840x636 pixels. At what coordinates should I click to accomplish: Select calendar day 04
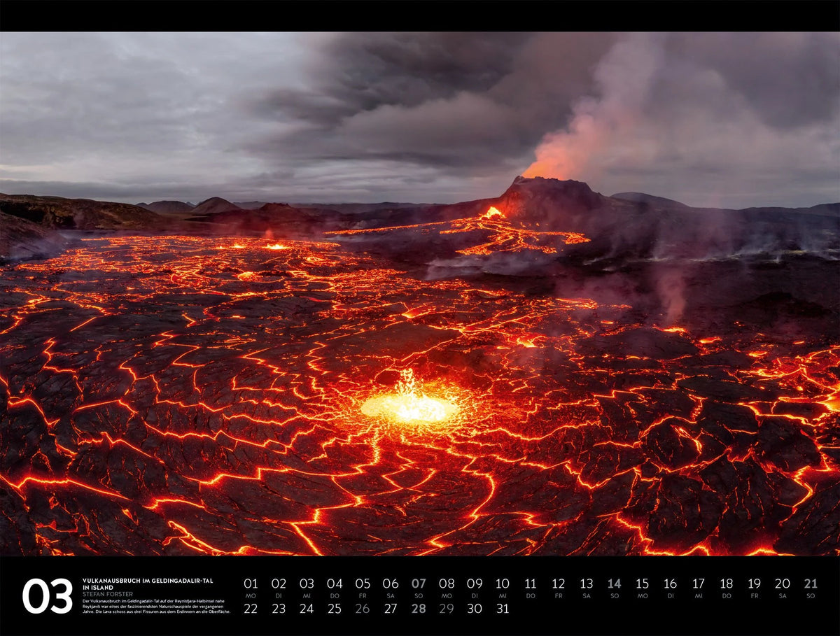coord(335,584)
